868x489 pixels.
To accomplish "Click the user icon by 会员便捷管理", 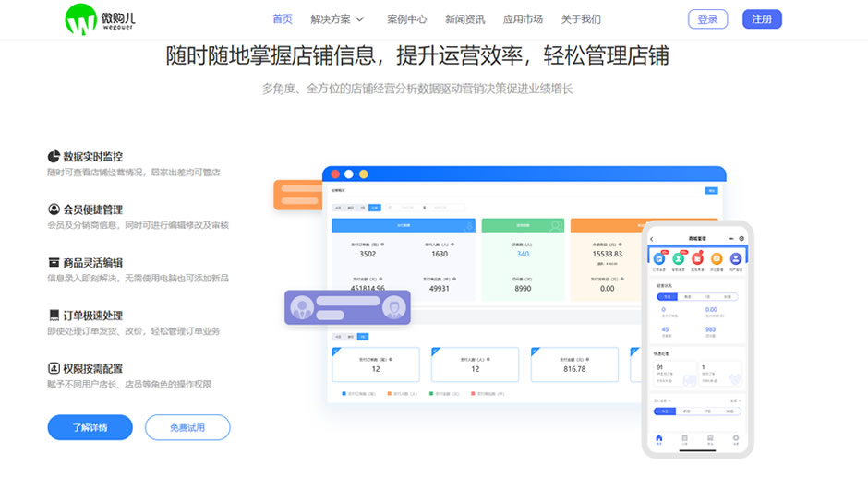I will point(54,209).
